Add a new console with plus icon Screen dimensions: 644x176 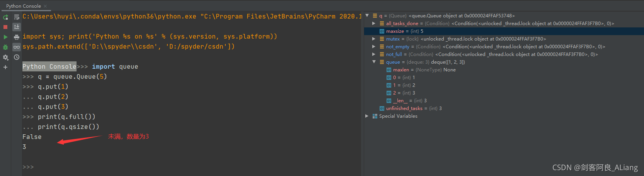[x=5, y=67]
